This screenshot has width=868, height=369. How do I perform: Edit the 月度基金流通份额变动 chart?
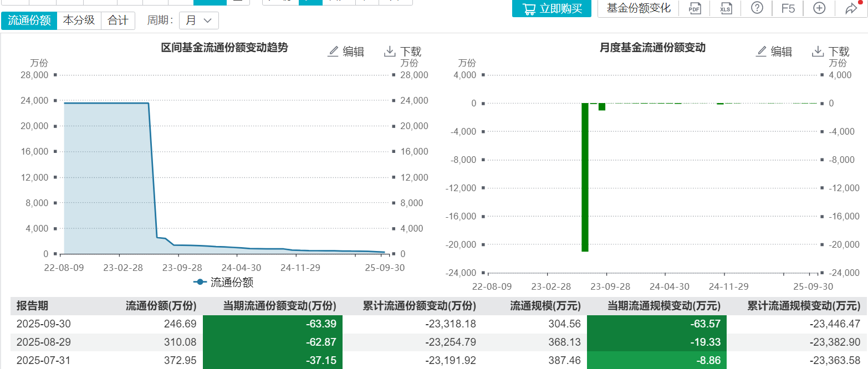[x=774, y=52]
